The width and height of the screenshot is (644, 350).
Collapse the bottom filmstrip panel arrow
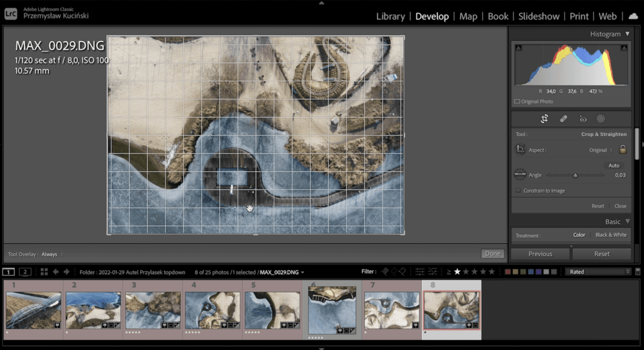click(x=321, y=348)
